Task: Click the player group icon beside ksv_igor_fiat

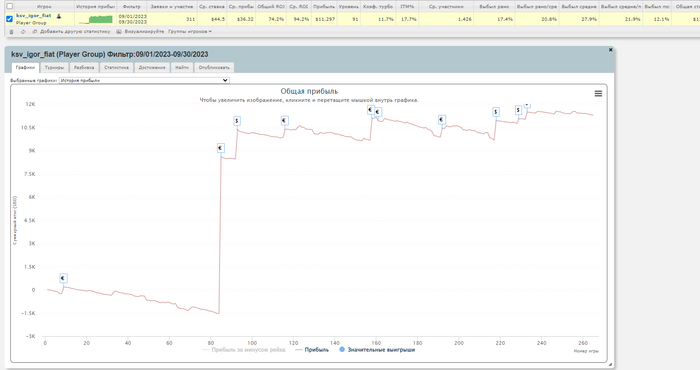Action: (58, 16)
